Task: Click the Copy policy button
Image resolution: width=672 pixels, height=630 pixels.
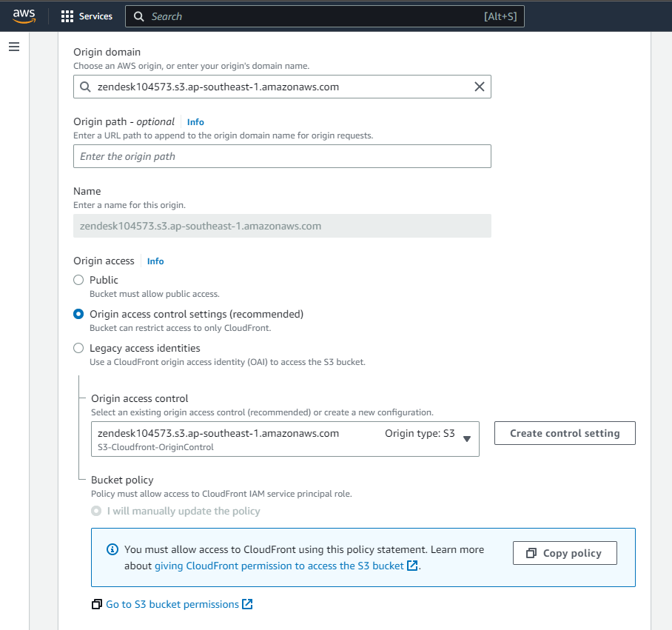Action: pos(564,553)
